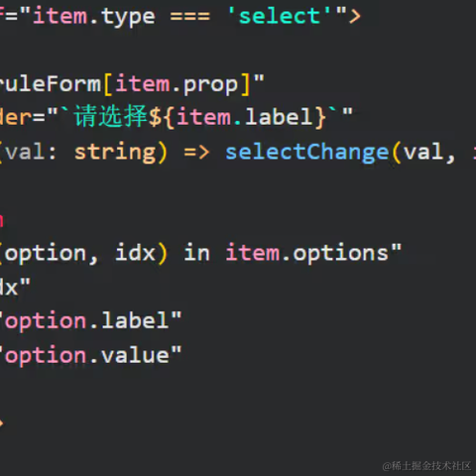Click item.label in the template string
This screenshot has width=476, height=476.
pyautogui.click(x=245, y=117)
